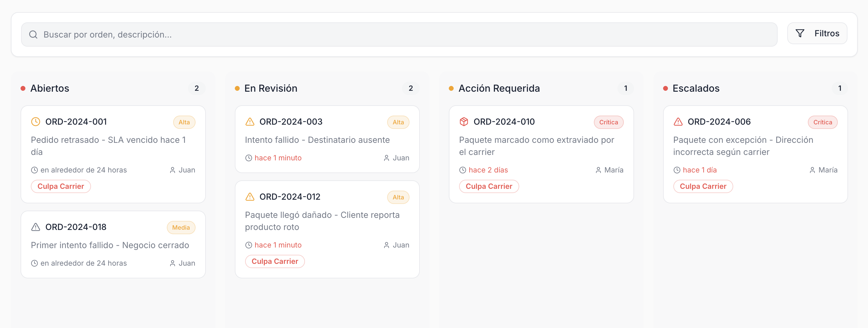Click Culpa Carrier tag on ORD-2024-001

coord(61,186)
